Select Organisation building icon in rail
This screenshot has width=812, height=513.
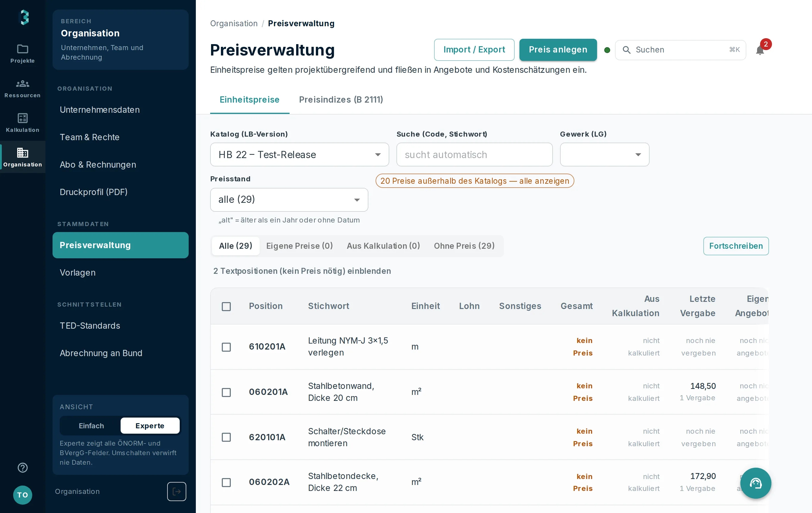[x=23, y=157]
